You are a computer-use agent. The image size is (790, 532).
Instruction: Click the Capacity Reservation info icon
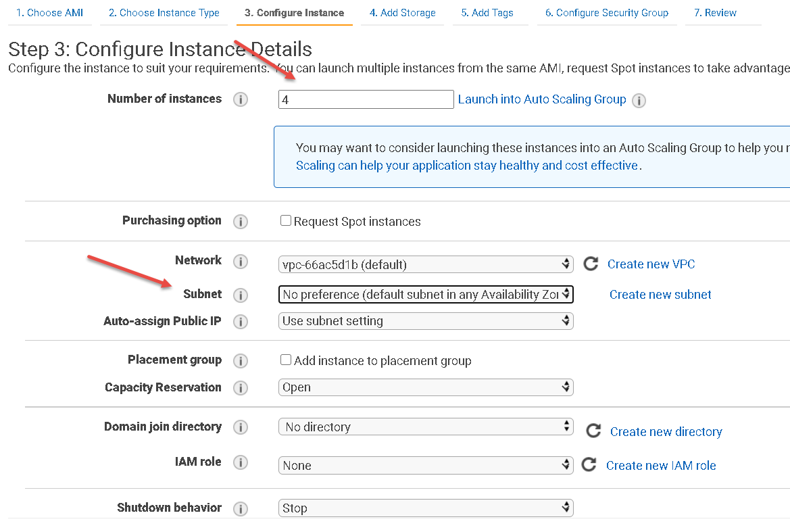pos(240,388)
